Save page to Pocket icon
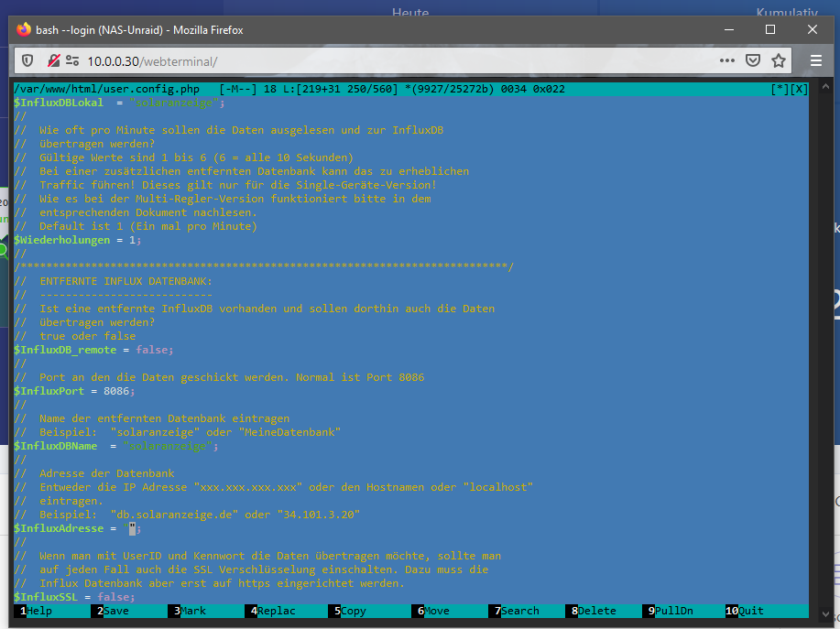Screen dimensions: 840x629 point(752,61)
